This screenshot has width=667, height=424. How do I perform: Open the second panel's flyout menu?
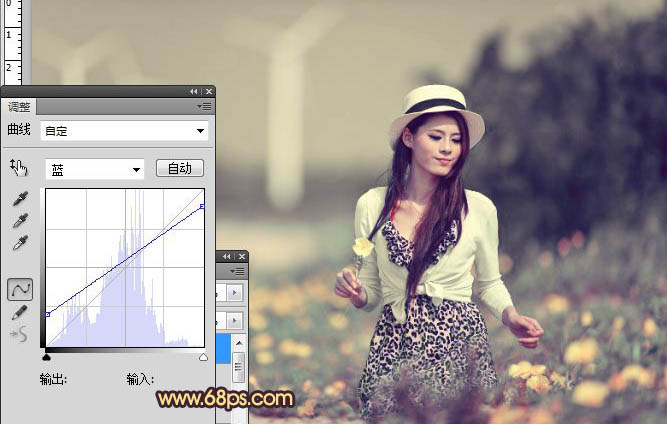coord(238,271)
